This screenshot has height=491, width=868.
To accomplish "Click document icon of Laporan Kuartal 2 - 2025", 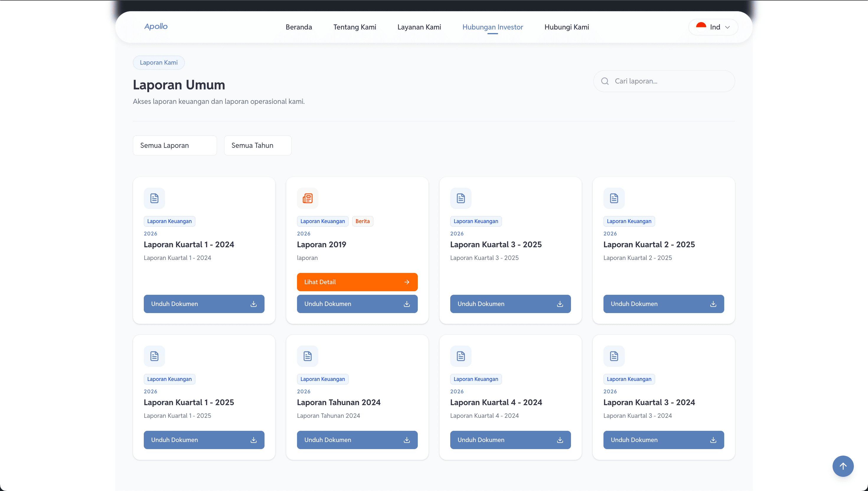I will [x=614, y=198].
